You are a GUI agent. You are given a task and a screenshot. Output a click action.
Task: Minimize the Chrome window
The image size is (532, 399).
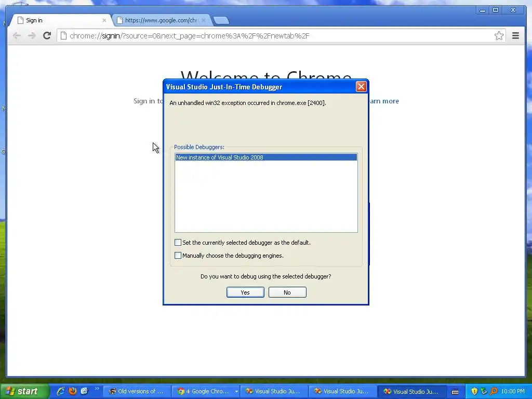(482, 10)
